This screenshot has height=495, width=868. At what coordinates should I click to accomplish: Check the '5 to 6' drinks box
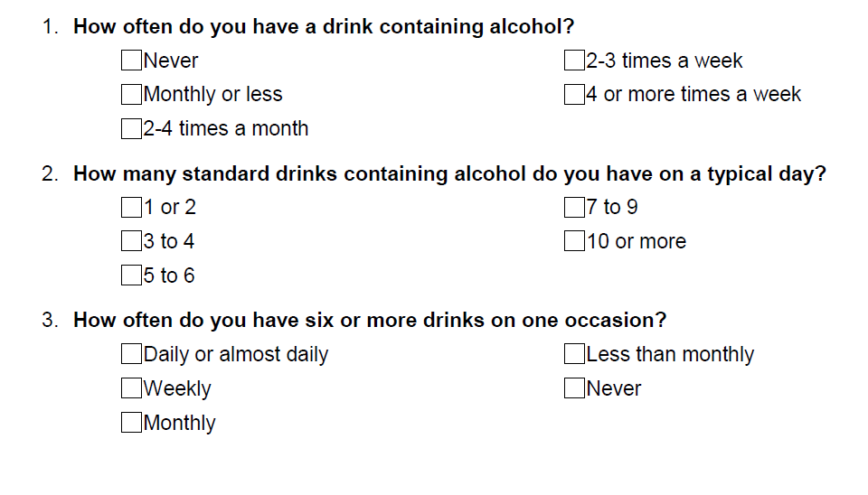(132, 276)
